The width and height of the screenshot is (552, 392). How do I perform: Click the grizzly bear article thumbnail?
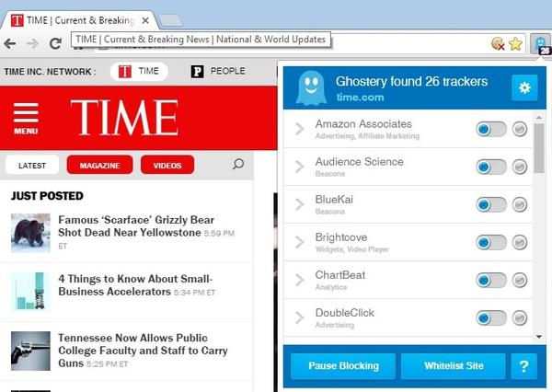click(x=30, y=233)
